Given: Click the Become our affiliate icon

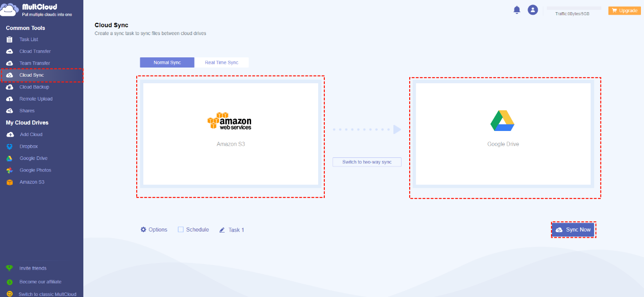Looking at the screenshot, I should (x=9, y=282).
